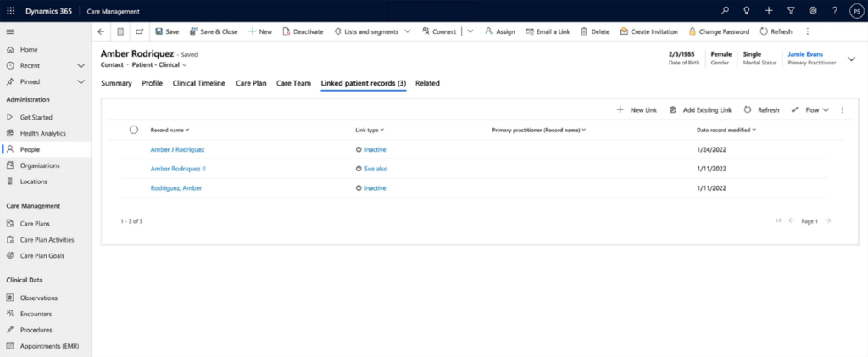The width and height of the screenshot is (868, 357).
Task: Switch to the Care Team tab
Action: coord(293,83)
